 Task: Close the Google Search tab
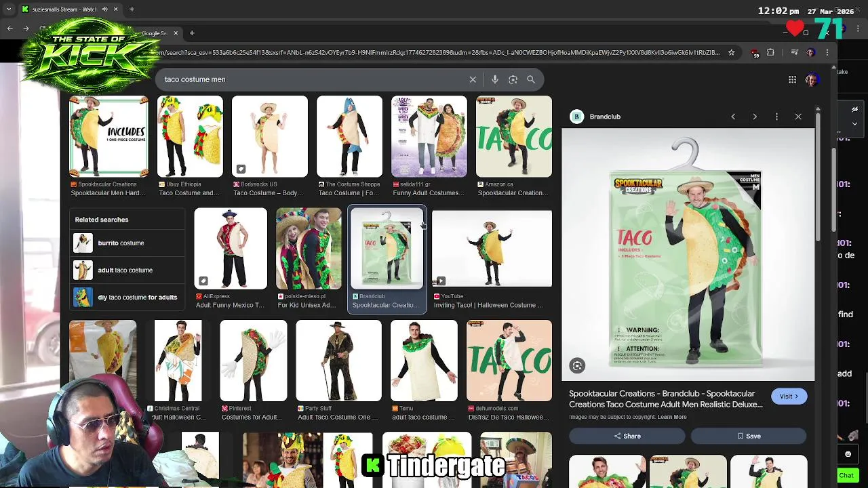tap(176, 33)
